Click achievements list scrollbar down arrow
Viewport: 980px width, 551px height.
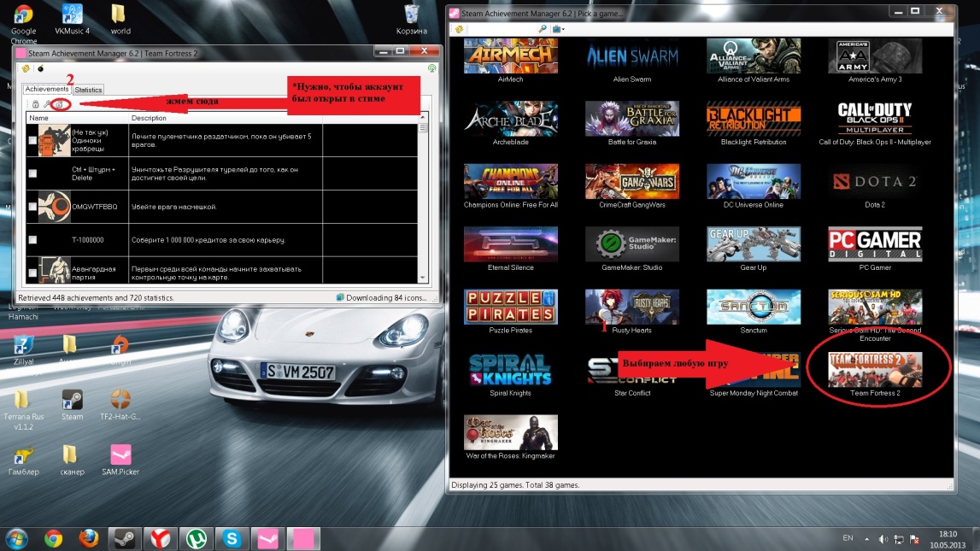point(423,278)
